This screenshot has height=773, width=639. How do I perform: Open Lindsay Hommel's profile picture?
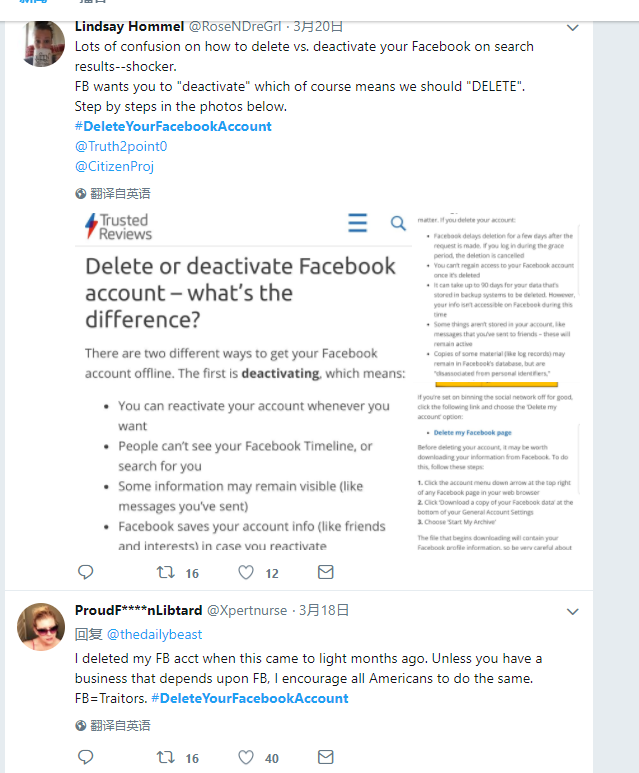42,43
